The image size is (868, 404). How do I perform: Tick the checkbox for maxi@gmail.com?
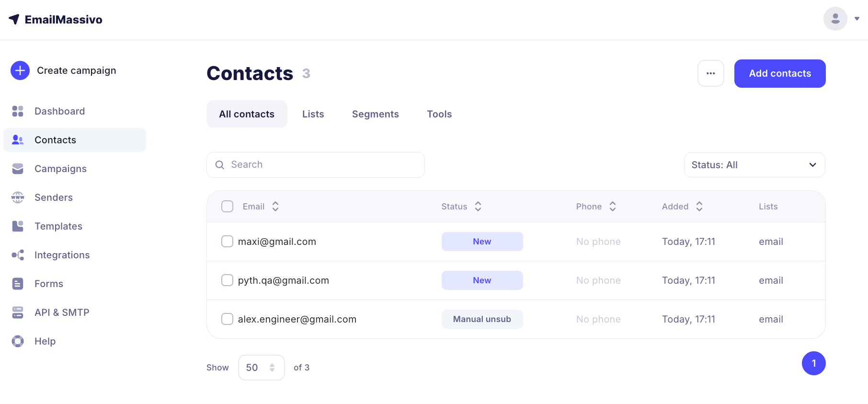[227, 242]
